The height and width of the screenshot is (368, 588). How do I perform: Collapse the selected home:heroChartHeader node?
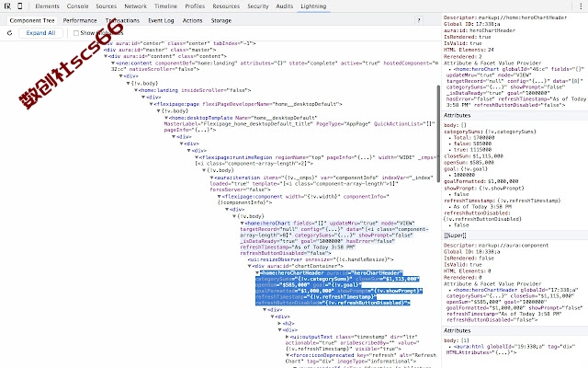point(257,273)
